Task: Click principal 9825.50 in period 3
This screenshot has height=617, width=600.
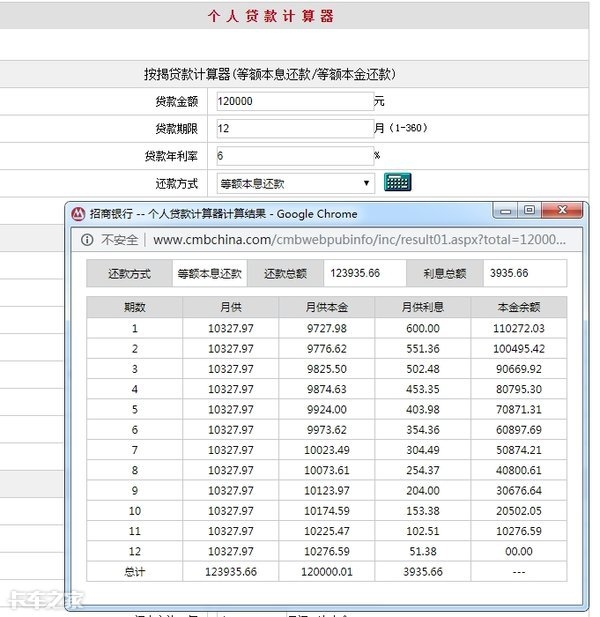Action: tap(327, 369)
